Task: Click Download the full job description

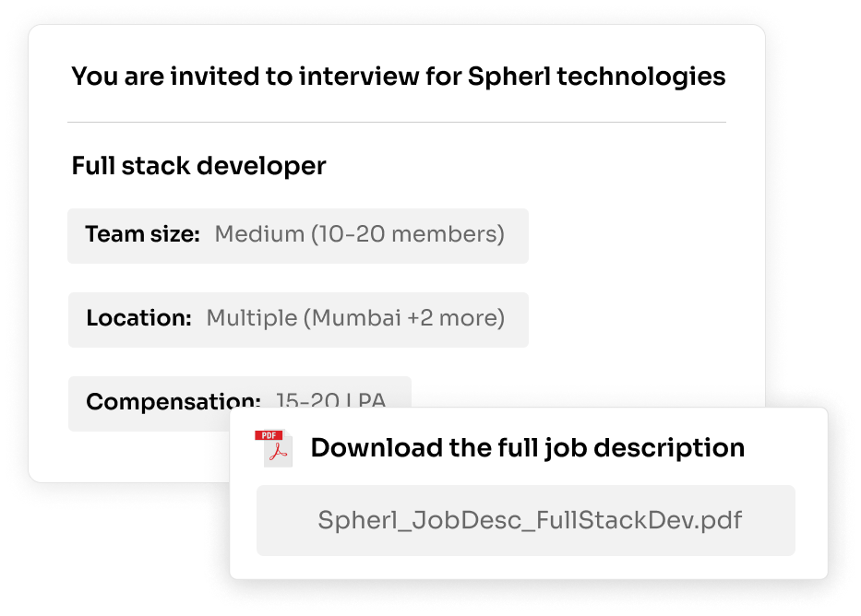Action: [x=528, y=447]
